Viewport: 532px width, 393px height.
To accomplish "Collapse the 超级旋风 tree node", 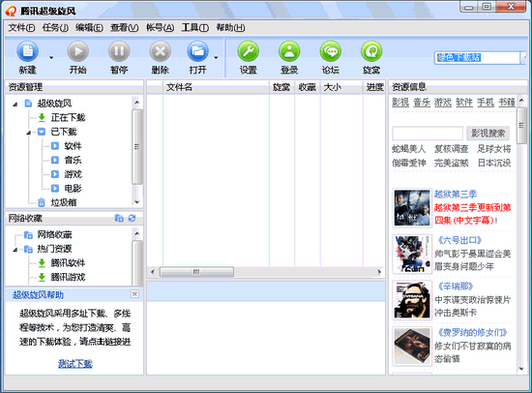I will [x=15, y=105].
